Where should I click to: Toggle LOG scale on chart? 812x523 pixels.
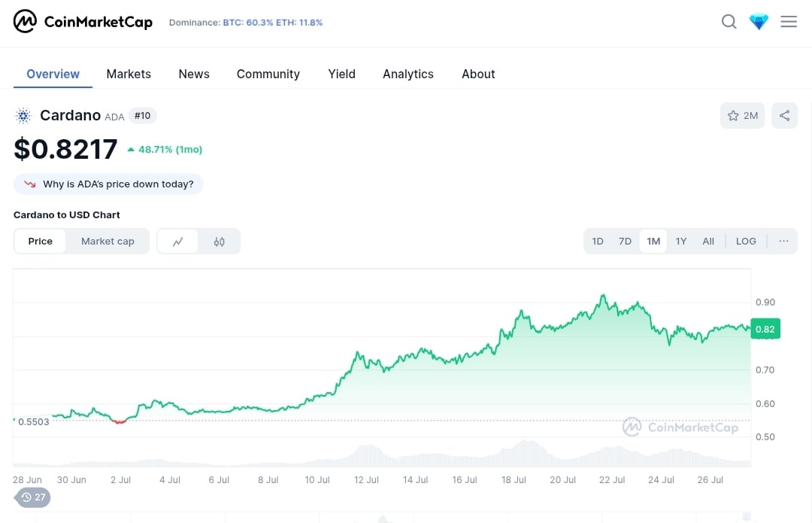(x=746, y=241)
